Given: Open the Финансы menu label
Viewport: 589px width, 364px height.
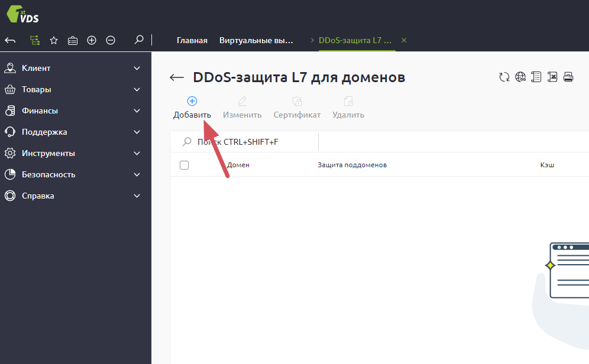Looking at the screenshot, I should pos(40,110).
